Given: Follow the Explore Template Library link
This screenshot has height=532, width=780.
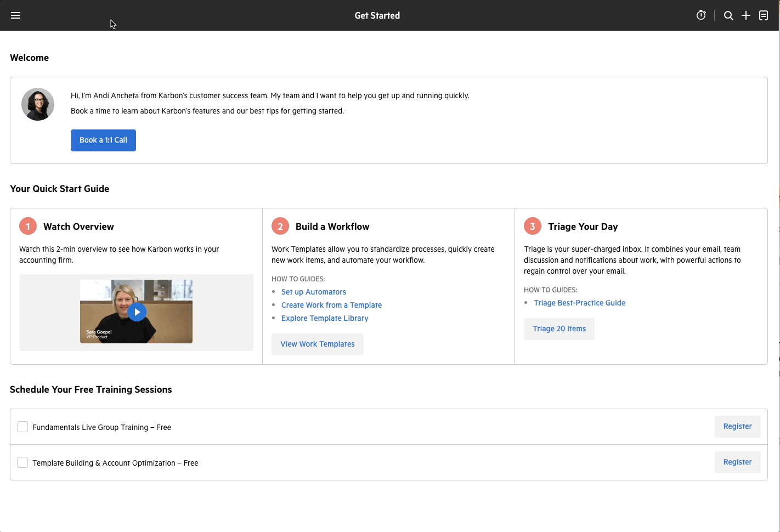Looking at the screenshot, I should 325,318.
